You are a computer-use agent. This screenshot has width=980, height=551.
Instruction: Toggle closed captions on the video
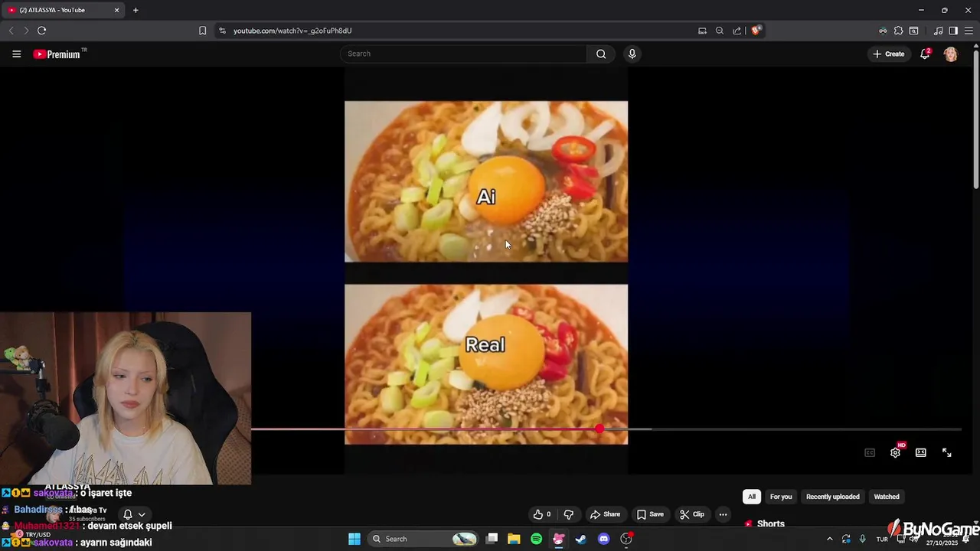(x=870, y=452)
